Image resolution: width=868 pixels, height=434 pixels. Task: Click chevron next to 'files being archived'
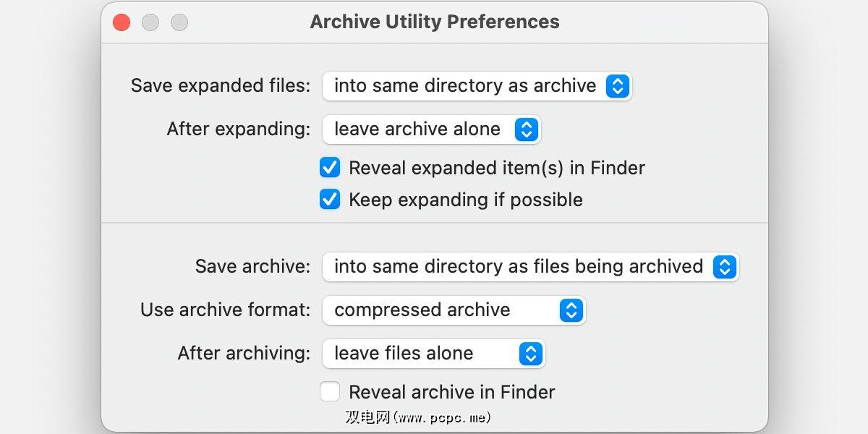point(724,267)
